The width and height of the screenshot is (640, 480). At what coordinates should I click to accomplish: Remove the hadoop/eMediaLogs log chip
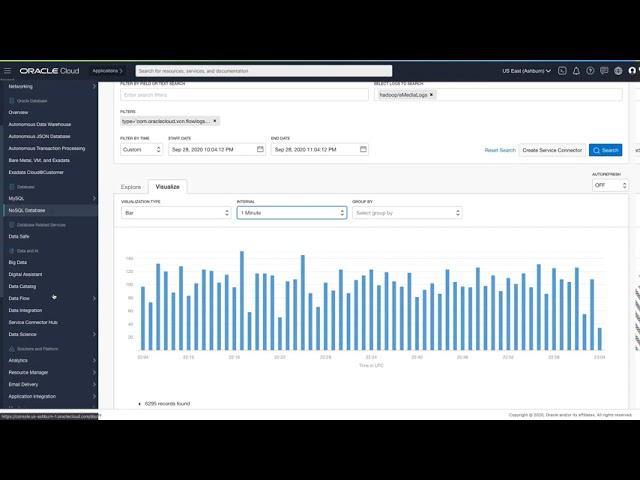click(x=431, y=95)
